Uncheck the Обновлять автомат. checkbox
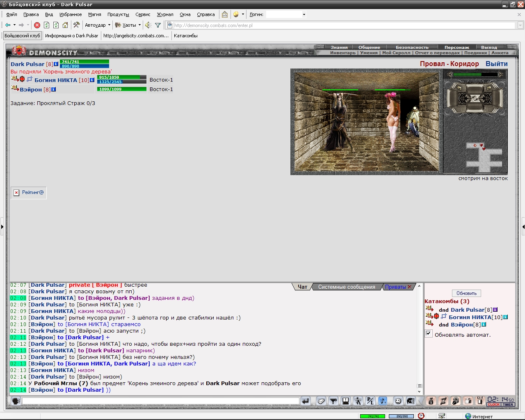Image resolution: width=525 pixels, height=420 pixels. (x=429, y=333)
